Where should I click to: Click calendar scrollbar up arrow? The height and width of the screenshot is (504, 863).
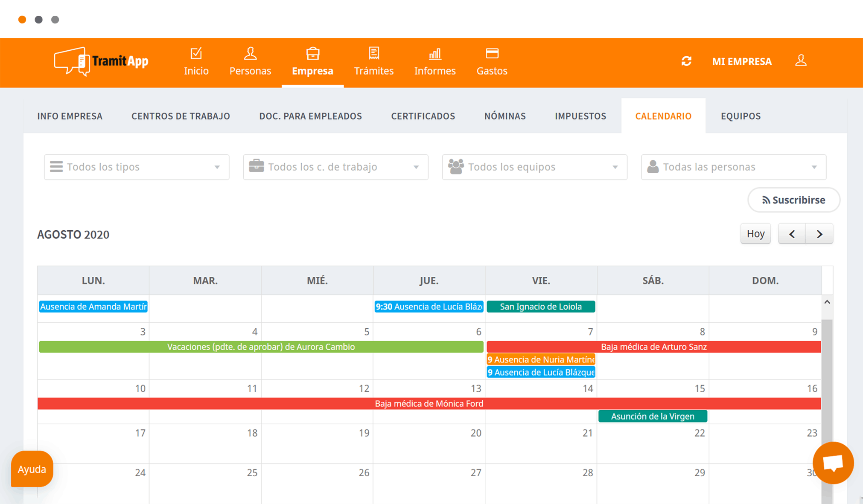[x=827, y=302]
